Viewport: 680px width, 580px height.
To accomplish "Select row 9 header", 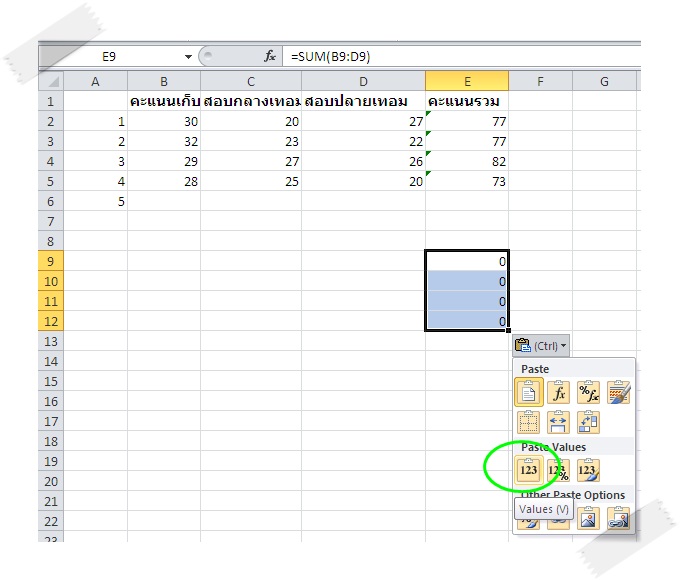I will click(x=51, y=261).
